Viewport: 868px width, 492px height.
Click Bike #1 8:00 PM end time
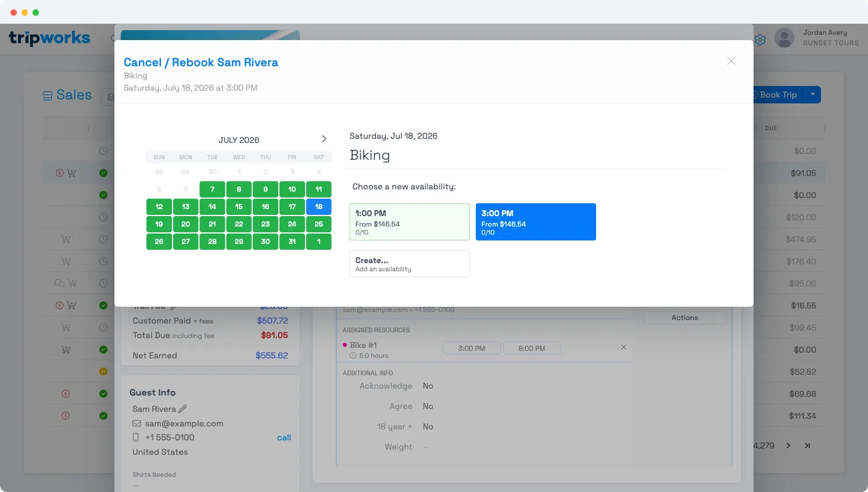click(532, 348)
